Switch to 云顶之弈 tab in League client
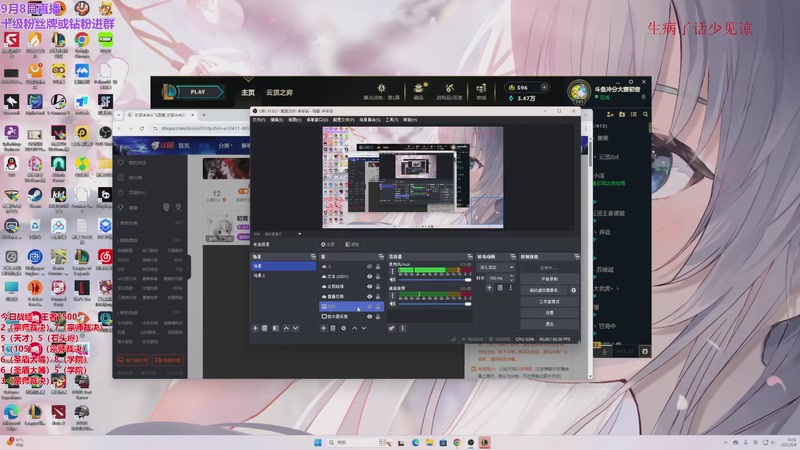The width and height of the screenshot is (800, 450). 279,92
